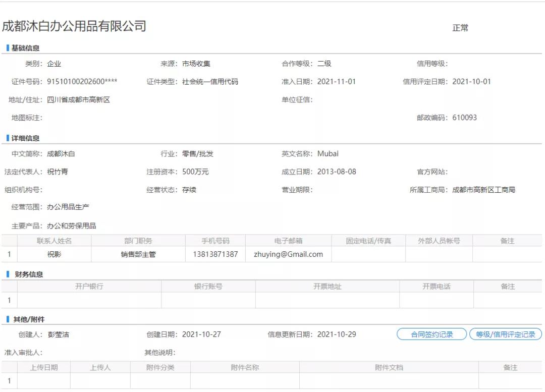Click the 开票地址 column header
545x392 pixels.
[x=327, y=287]
